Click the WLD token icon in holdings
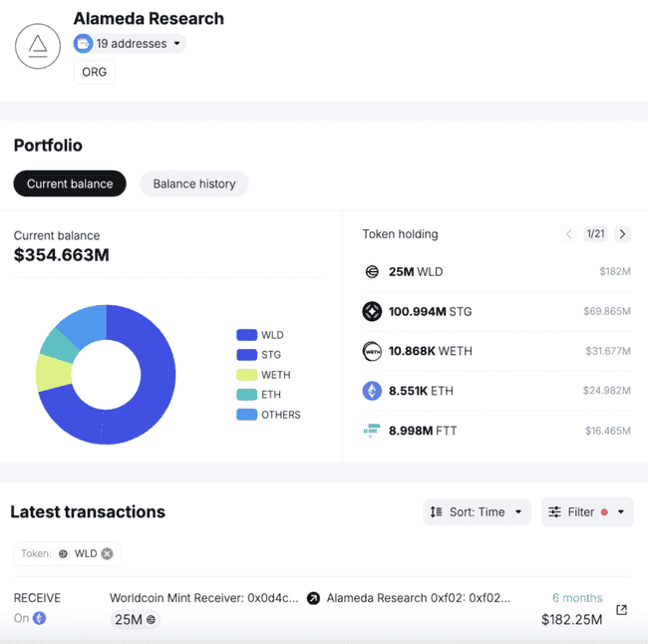The image size is (648, 644). click(x=372, y=271)
